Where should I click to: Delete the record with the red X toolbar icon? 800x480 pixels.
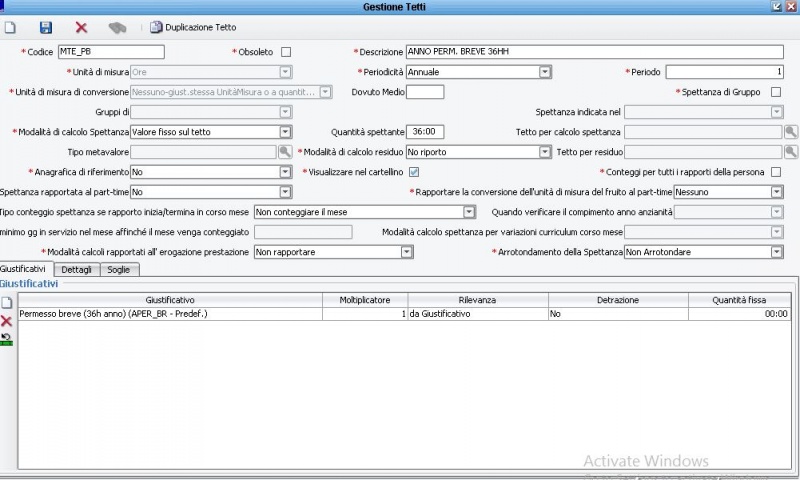pyautogui.click(x=81, y=28)
